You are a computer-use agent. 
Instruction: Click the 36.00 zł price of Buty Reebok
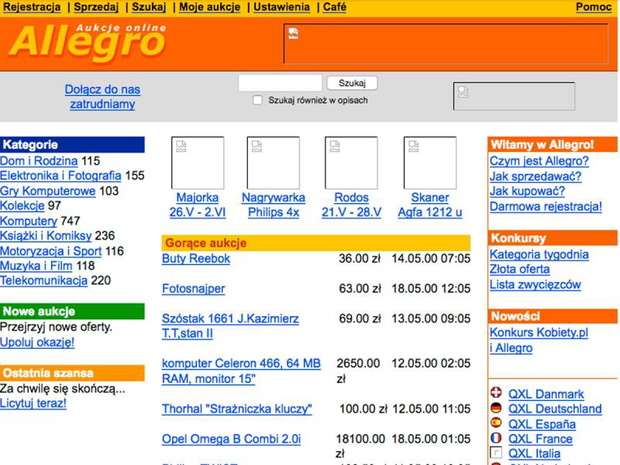pyautogui.click(x=359, y=259)
